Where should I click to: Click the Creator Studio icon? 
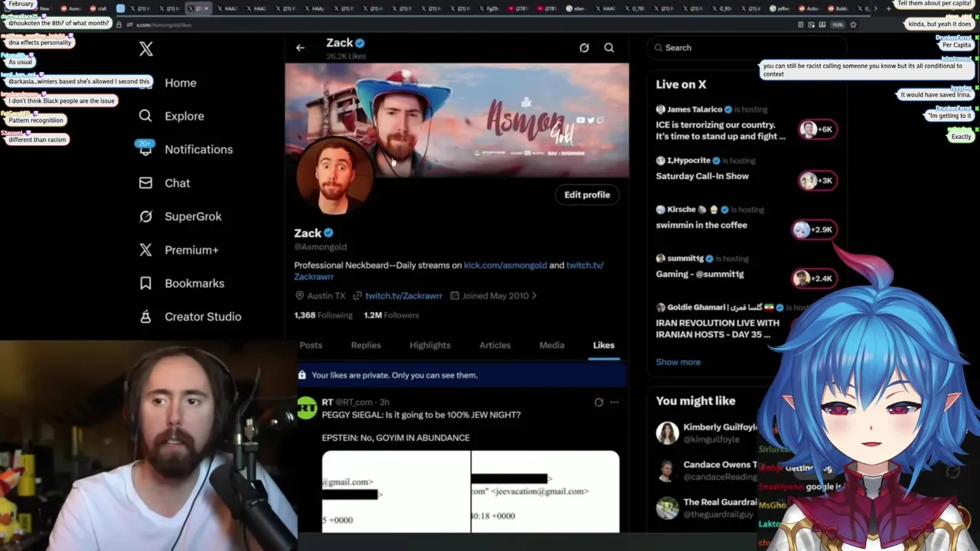pos(145,316)
